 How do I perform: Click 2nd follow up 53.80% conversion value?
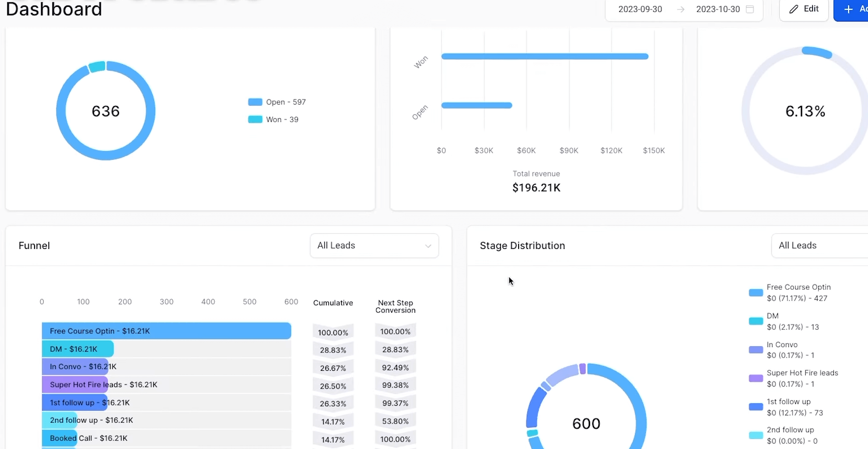[395, 421]
